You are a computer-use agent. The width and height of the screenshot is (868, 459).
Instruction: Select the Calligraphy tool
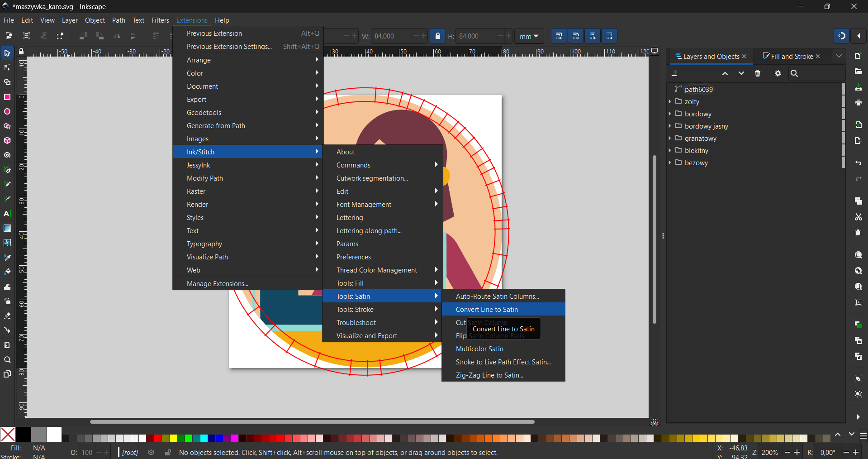[x=7, y=199]
